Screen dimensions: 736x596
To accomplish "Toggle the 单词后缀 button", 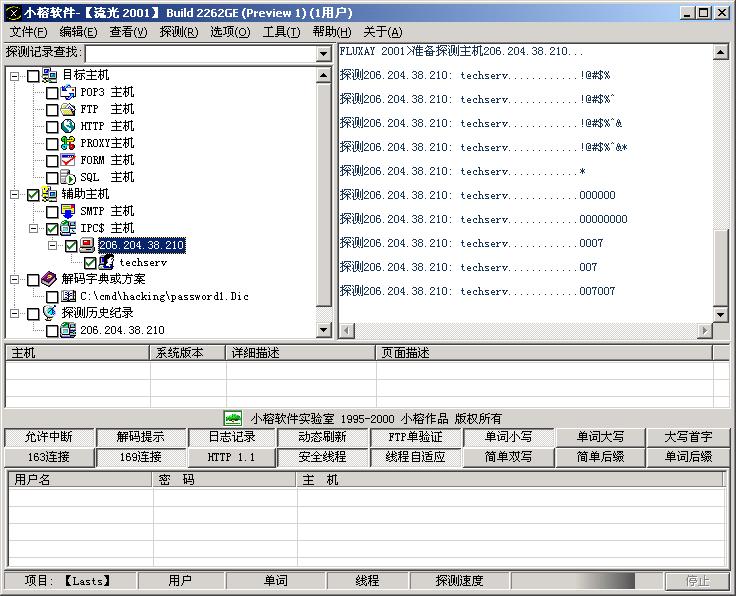I will (688, 458).
